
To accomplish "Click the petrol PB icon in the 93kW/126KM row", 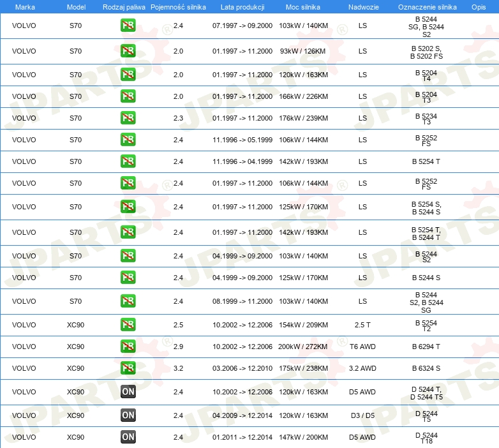I will 128,51.
